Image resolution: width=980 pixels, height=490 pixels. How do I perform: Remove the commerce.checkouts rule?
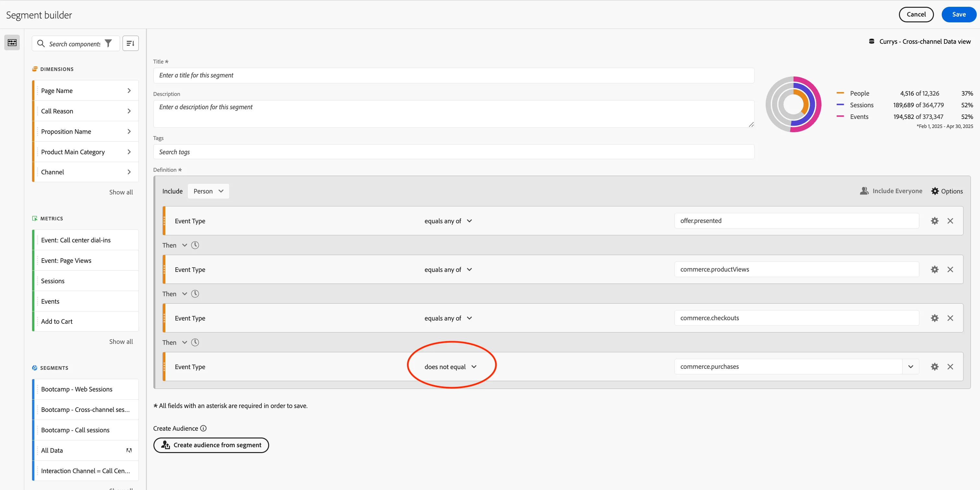click(x=950, y=318)
